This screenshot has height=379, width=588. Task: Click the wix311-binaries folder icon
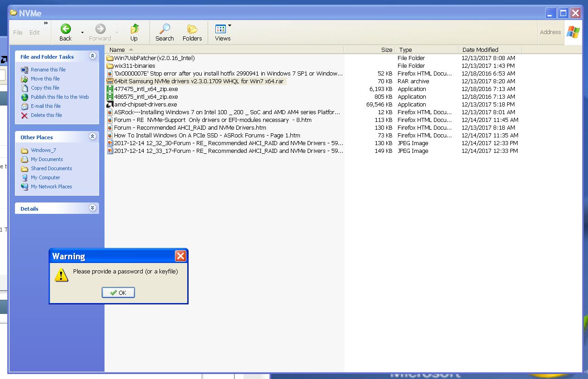pos(110,66)
